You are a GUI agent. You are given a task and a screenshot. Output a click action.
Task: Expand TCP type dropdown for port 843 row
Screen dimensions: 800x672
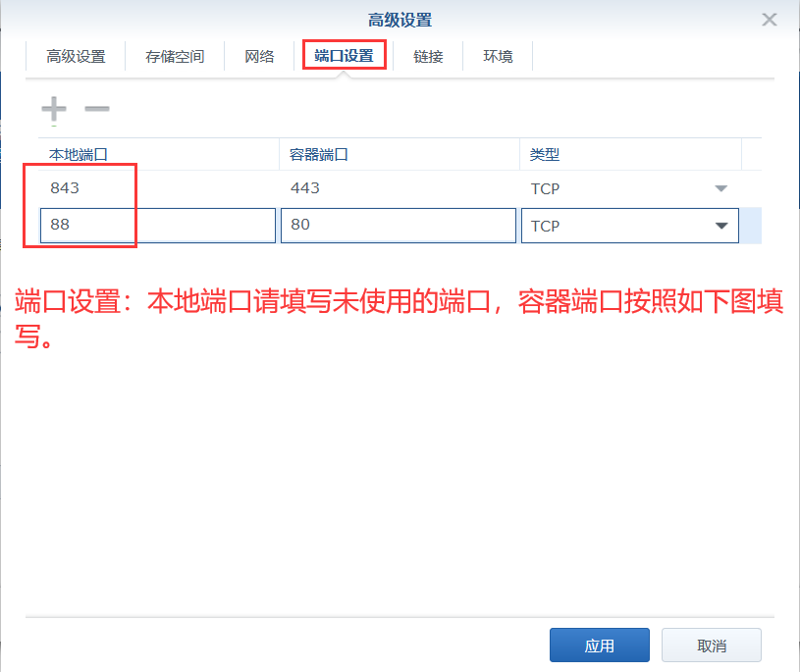coord(720,188)
